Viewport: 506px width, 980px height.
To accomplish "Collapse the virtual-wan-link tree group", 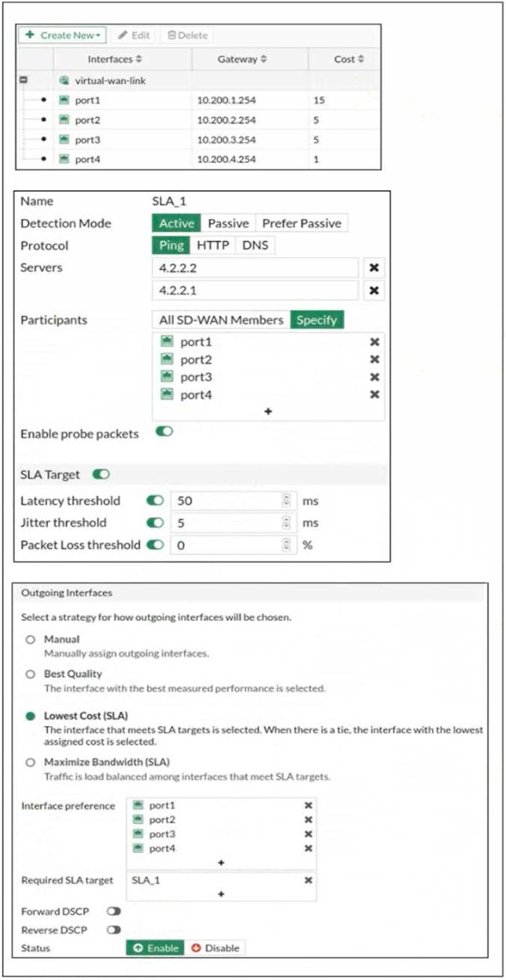I will 25,81.
